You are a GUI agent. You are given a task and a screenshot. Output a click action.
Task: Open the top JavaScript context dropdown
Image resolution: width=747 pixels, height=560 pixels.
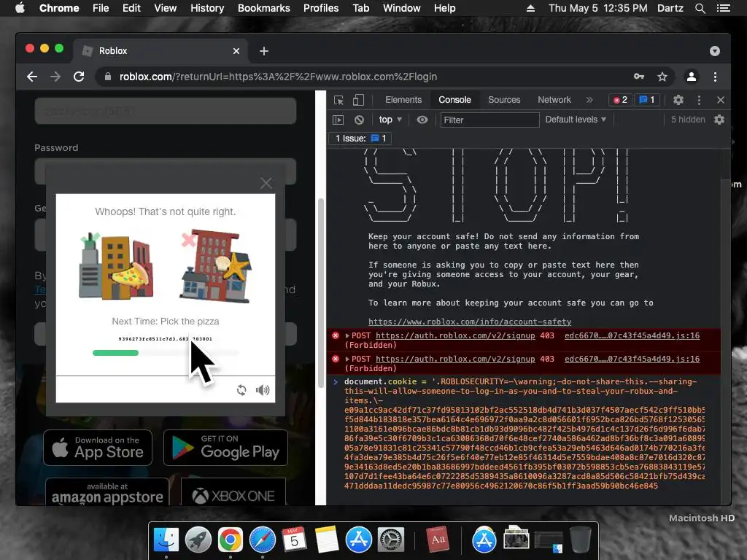390,120
